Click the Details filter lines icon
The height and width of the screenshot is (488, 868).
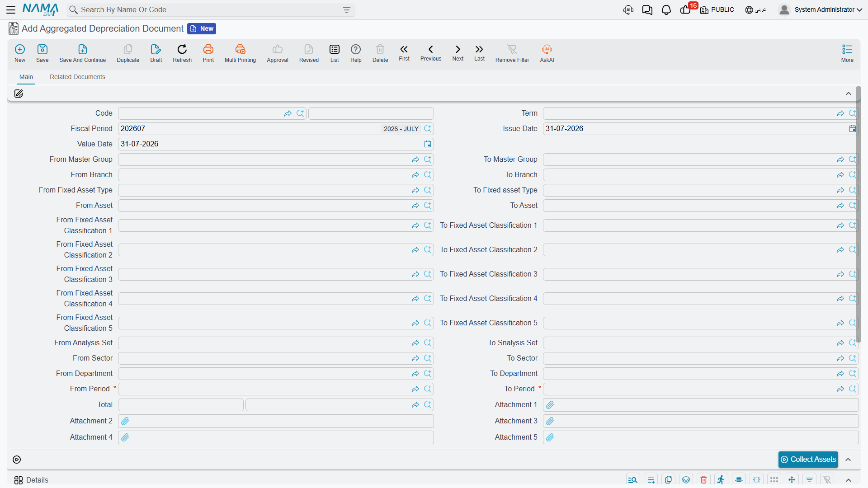tap(809, 480)
